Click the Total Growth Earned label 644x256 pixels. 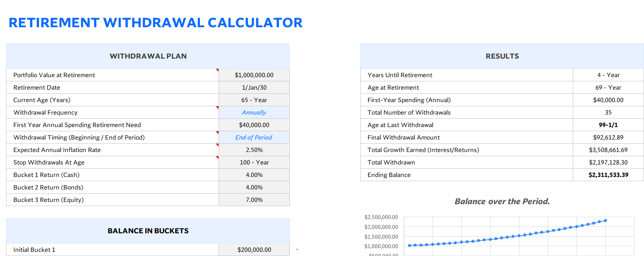(x=423, y=150)
